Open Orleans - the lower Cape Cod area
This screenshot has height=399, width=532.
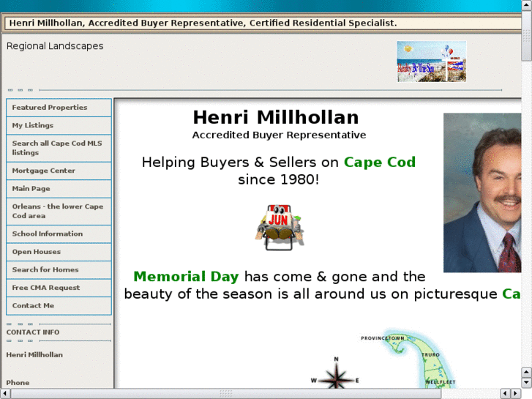coord(59,212)
